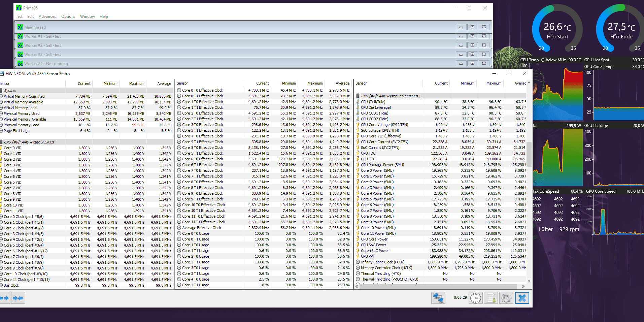Screen dimensions: 644x322
Task: Open the Window menu in Prime95
Action: pyautogui.click(x=88, y=17)
